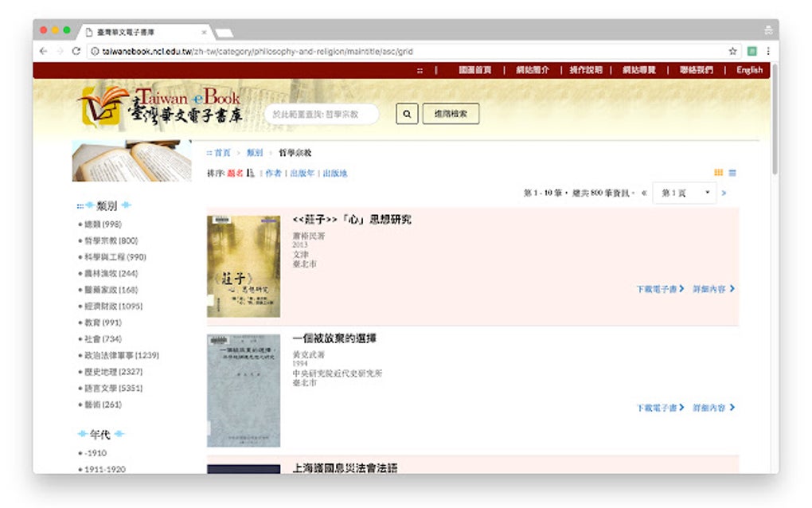Open 操作說明 in top menu
The image size is (812, 508).
[586, 70]
